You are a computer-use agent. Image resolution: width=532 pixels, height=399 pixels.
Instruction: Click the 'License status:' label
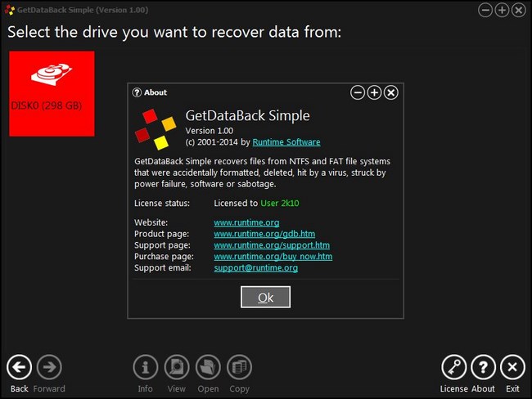pyautogui.click(x=162, y=204)
